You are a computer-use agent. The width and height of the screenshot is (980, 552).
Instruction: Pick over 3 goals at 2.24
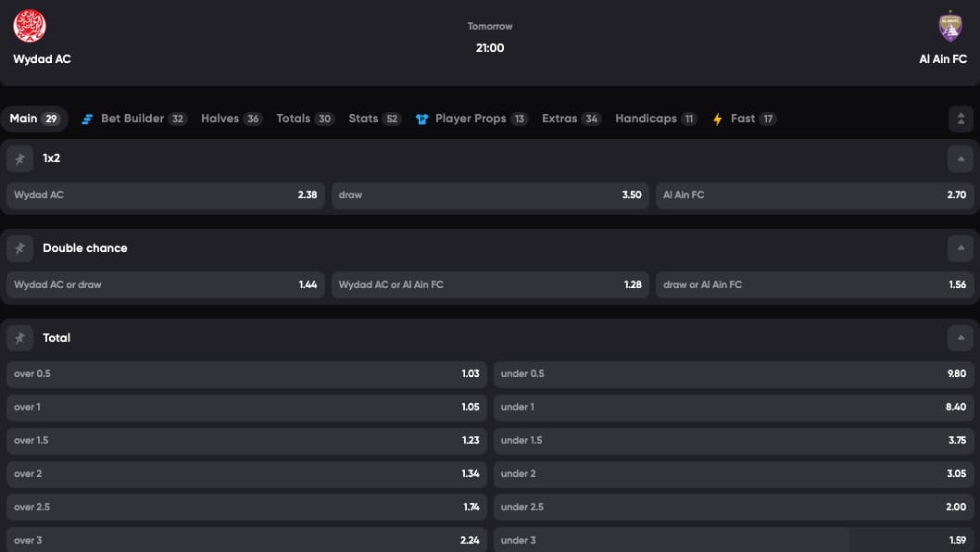coord(247,540)
